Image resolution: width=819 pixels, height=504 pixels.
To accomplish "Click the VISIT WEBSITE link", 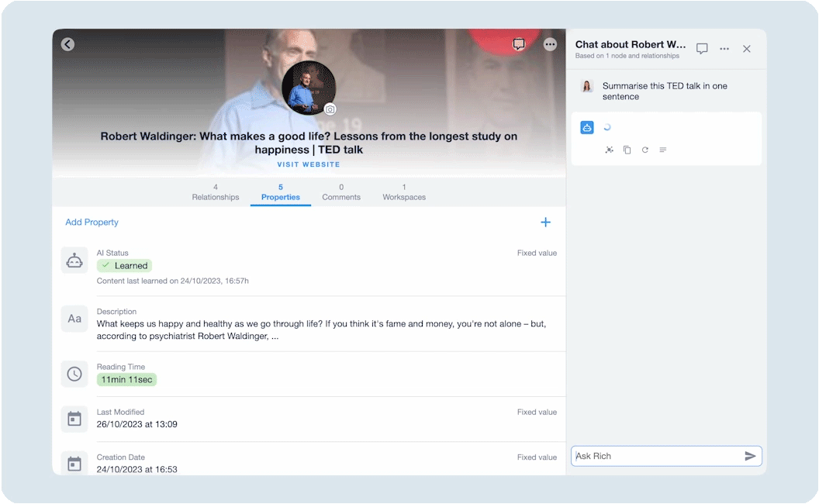I will (309, 164).
